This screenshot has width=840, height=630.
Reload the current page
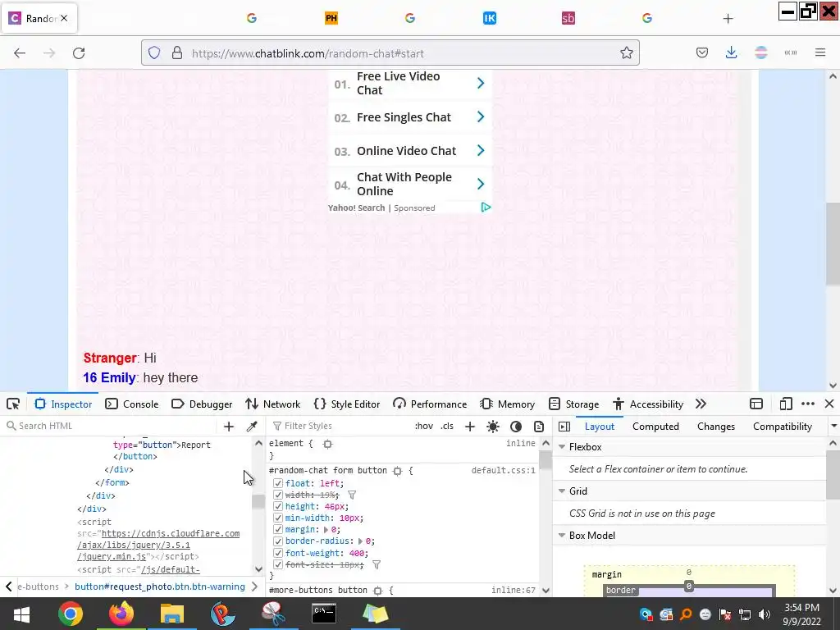click(x=79, y=52)
